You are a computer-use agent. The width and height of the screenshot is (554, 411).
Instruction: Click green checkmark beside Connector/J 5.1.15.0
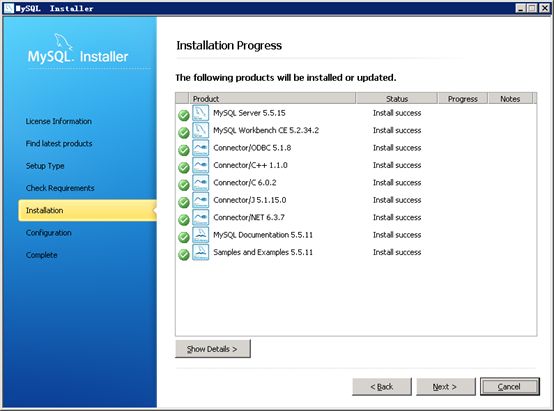(x=184, y=202)
